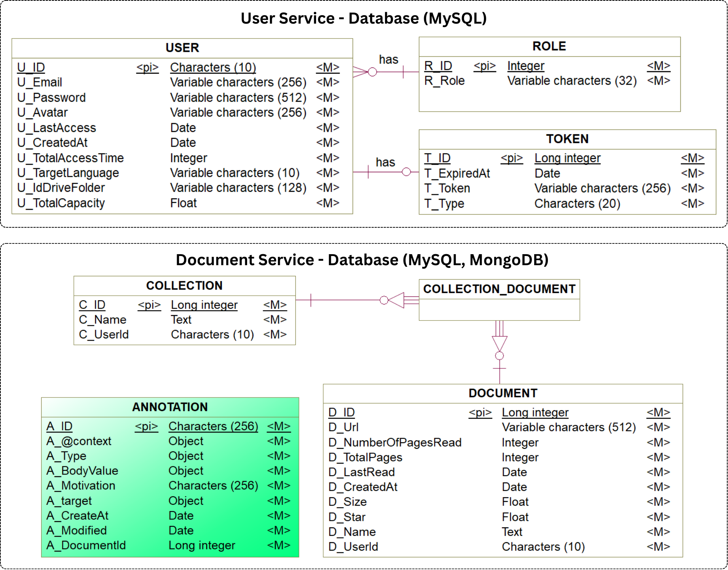Click the <pi> marker of T_ID

(x=512, y=158)
